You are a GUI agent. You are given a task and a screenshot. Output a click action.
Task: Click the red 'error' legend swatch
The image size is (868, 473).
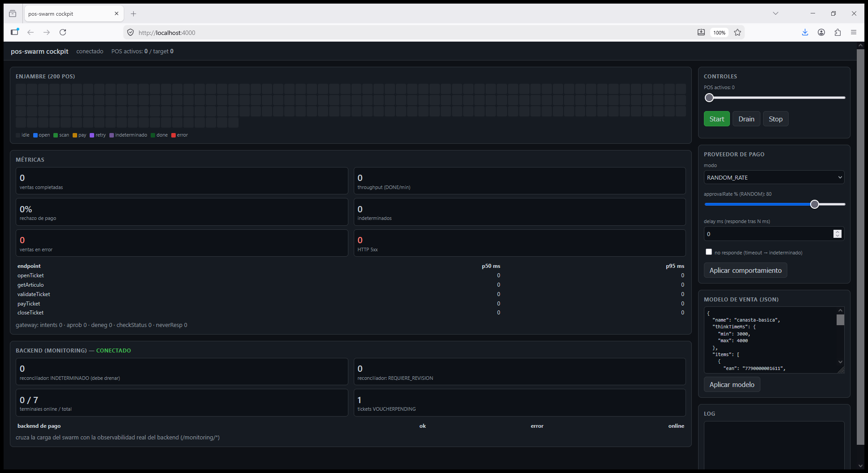174,135
